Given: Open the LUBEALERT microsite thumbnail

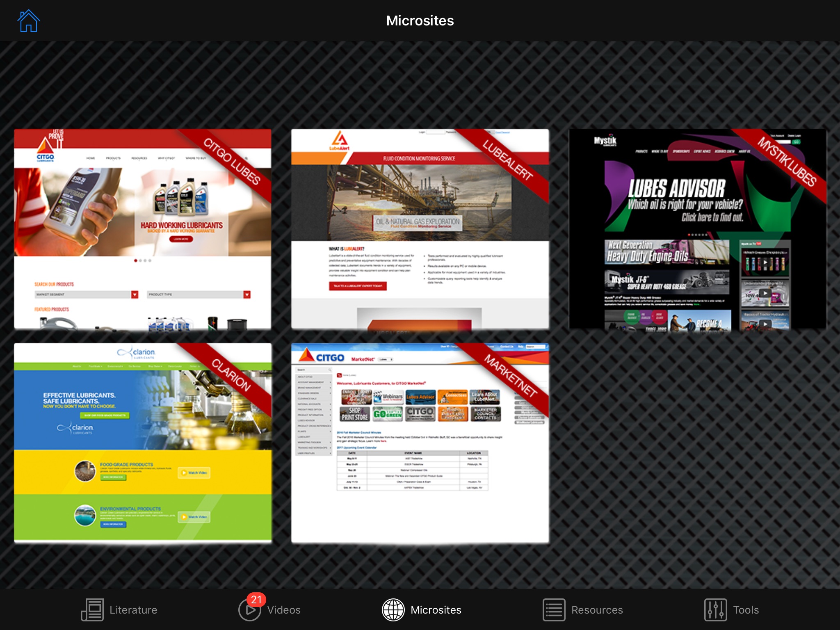Looking at the screenshot, I should (x=420, y=229).
